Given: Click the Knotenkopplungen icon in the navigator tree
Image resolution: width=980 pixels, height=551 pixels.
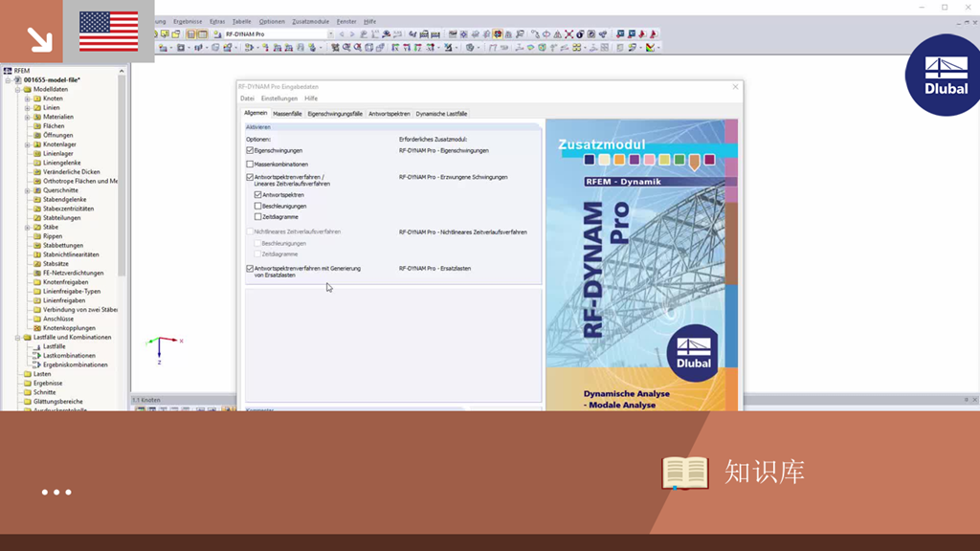Looking at the screenshot, I should pyautogui.click(x=37, y=328).
